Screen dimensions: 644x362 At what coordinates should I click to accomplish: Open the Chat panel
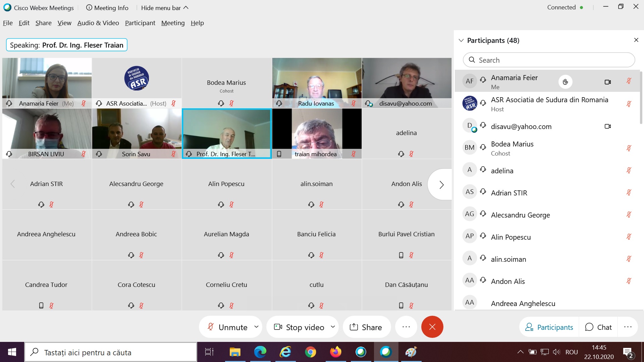[598, 327]
